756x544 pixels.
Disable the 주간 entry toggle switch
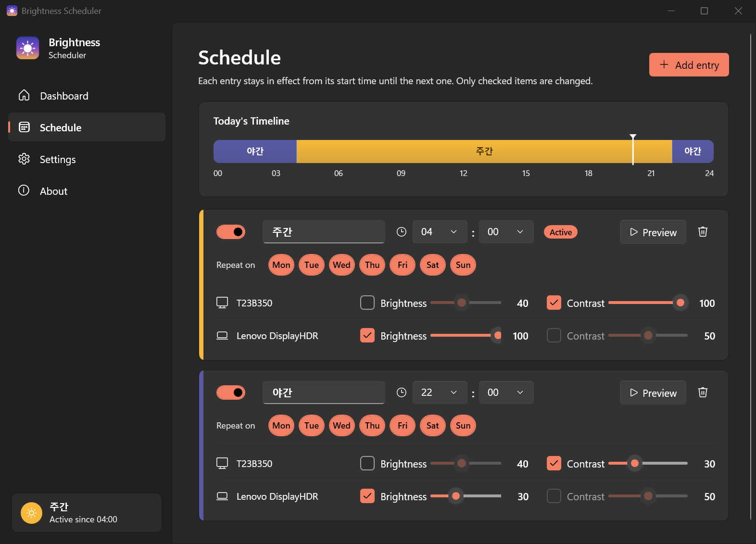231,232
